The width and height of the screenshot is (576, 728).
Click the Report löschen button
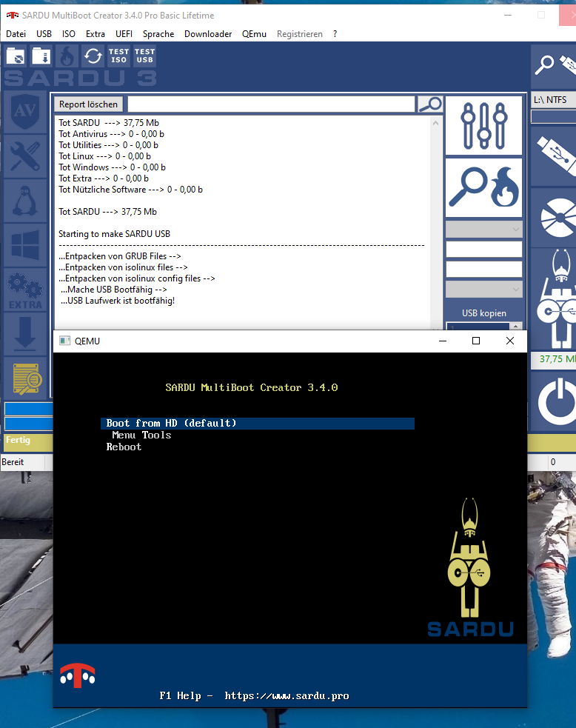(88, 104)
